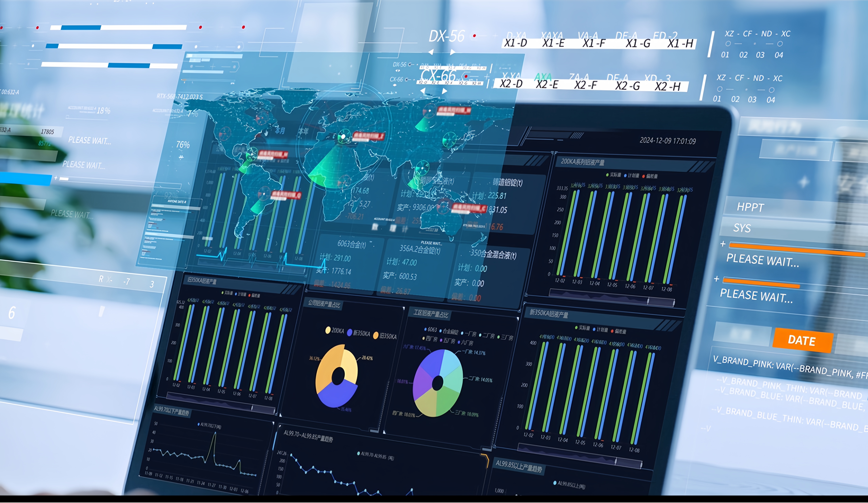
Task: Click the zoom slider under the 新350KA chart
Action: [580, 457]
